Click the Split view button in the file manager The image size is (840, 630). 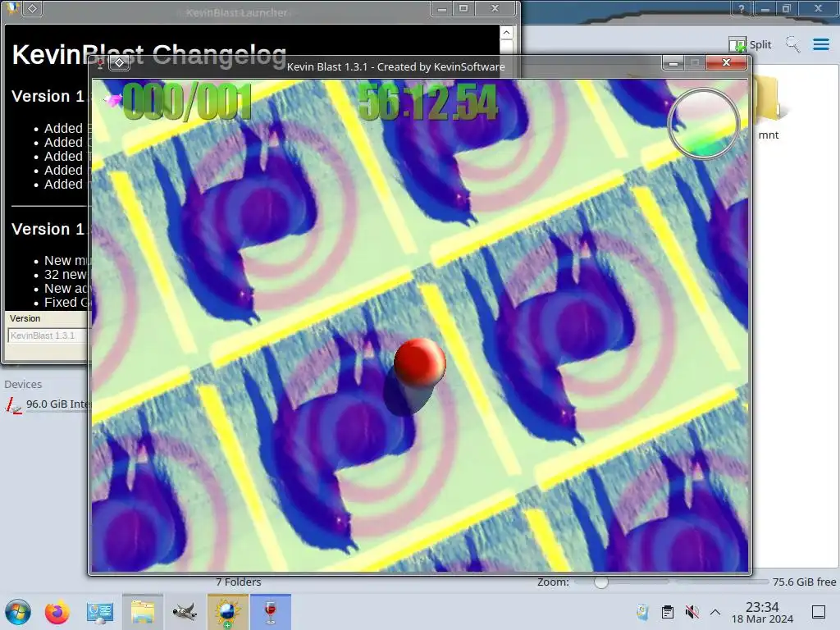click(x=750, y=44)
